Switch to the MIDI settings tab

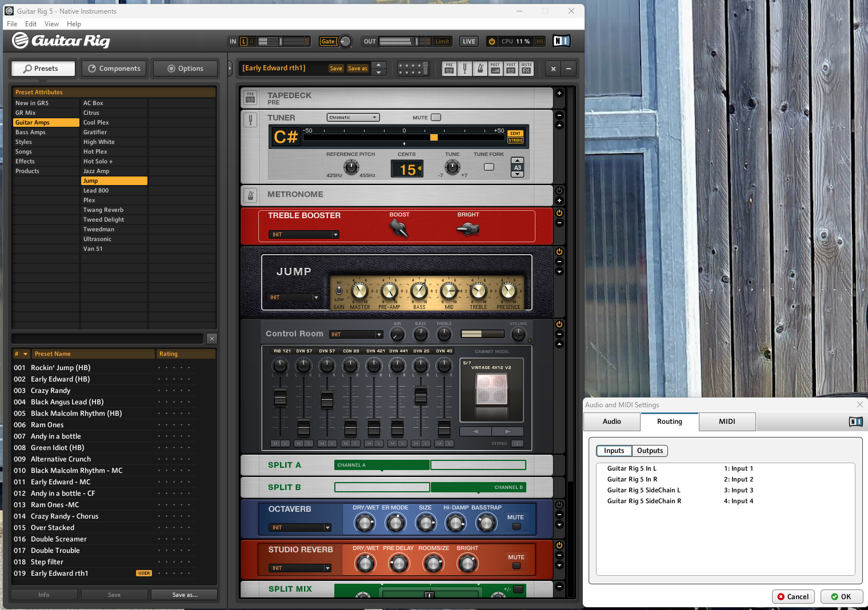pos(727,422)
